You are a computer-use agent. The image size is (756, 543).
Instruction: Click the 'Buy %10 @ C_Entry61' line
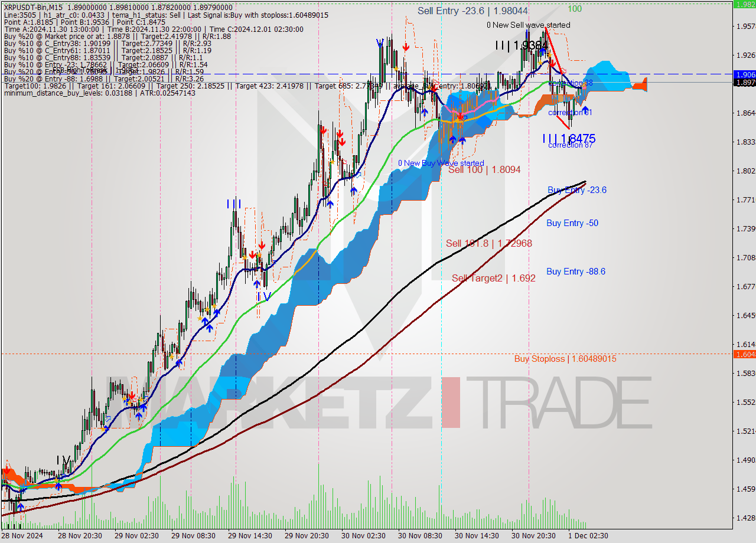point(107,50)
